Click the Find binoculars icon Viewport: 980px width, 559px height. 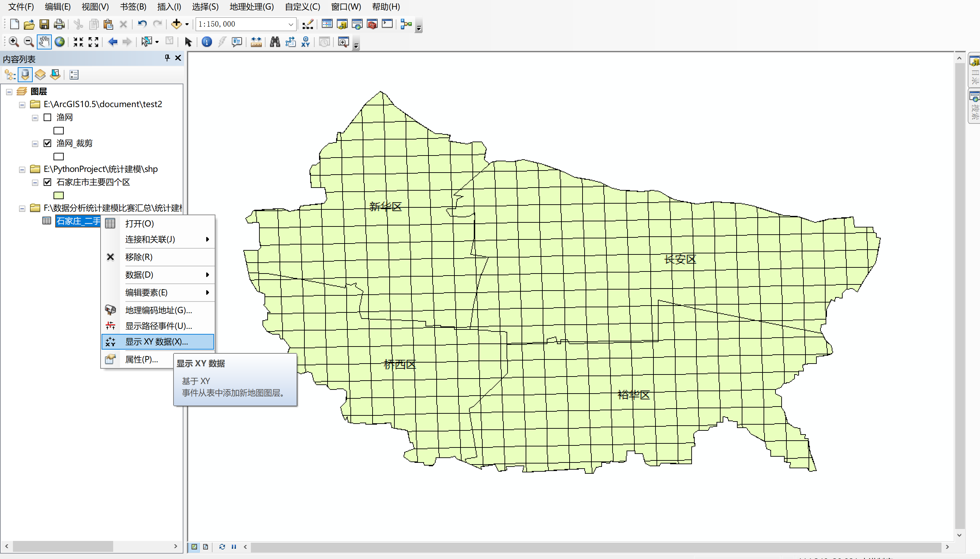tap(275, 42)
